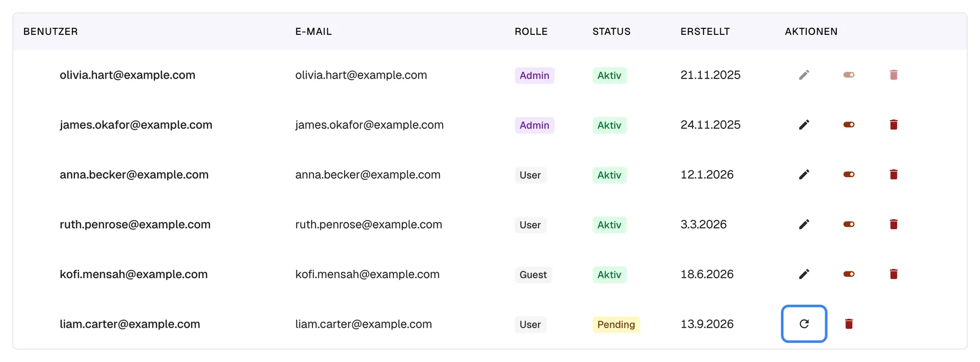980x362 pixels.
Task: Click creation date 24.11.2025
Action: coord(710,125)
